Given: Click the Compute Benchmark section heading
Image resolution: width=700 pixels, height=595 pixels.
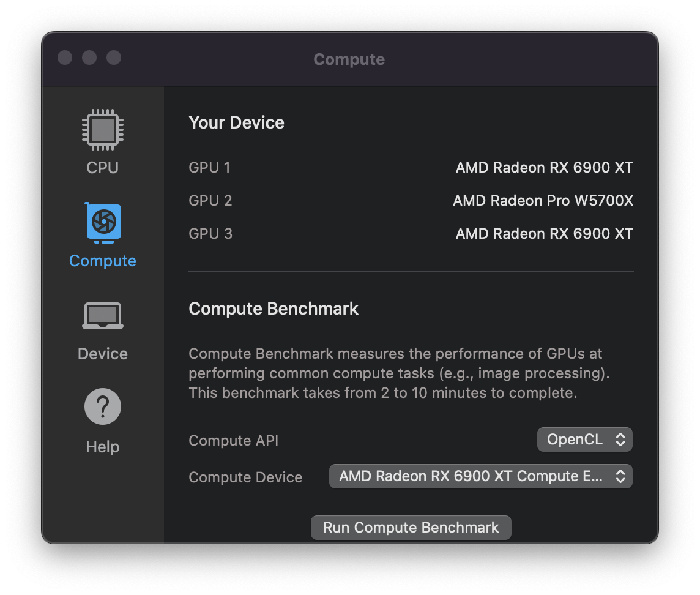Looking at the screenshot, I should tap(274, 309).
